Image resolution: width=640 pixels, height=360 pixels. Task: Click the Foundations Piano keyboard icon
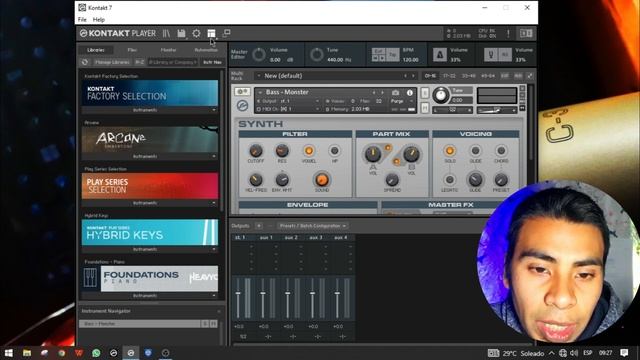90,278
